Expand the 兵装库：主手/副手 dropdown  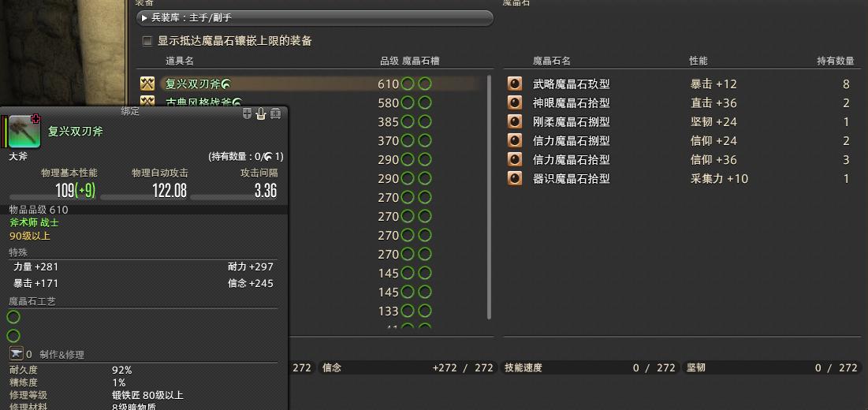pos(315,18)
